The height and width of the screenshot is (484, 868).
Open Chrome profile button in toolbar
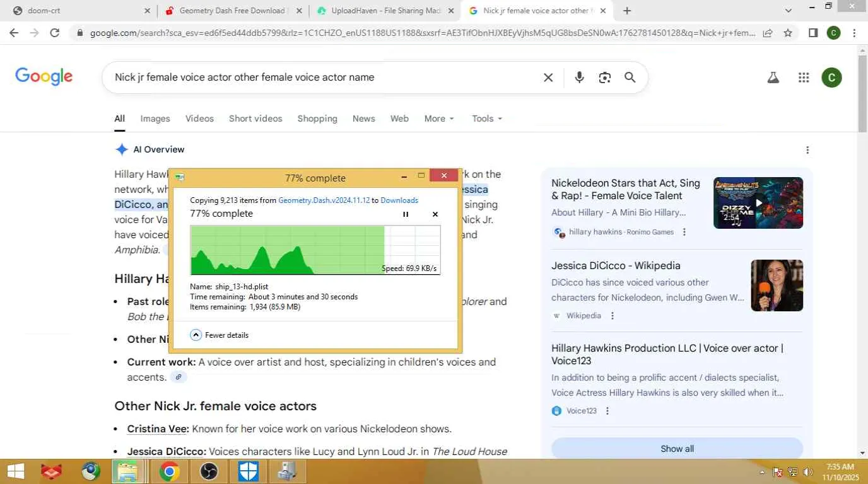pyautogui.click(x=833, y=33)
